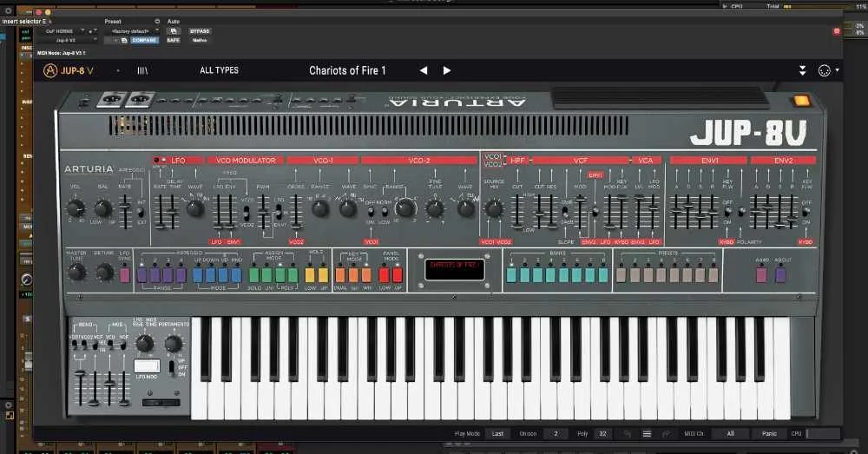Click the Master Tune knob
The width and height of the screenshot is (868, 454).
[76, 272]
